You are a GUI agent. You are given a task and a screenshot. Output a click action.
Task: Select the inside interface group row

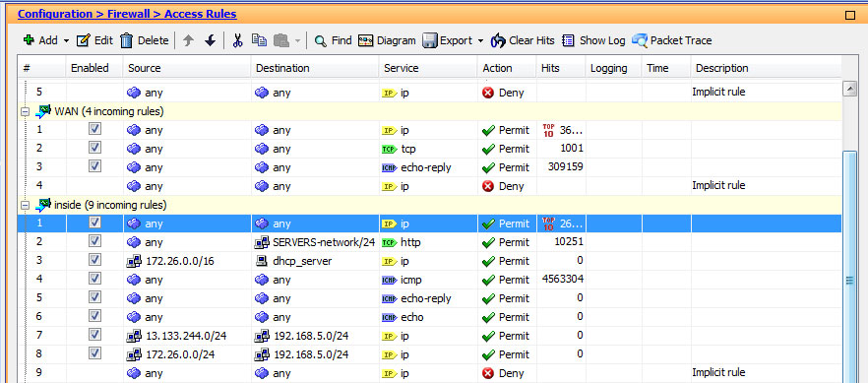[x=429, y=206]
